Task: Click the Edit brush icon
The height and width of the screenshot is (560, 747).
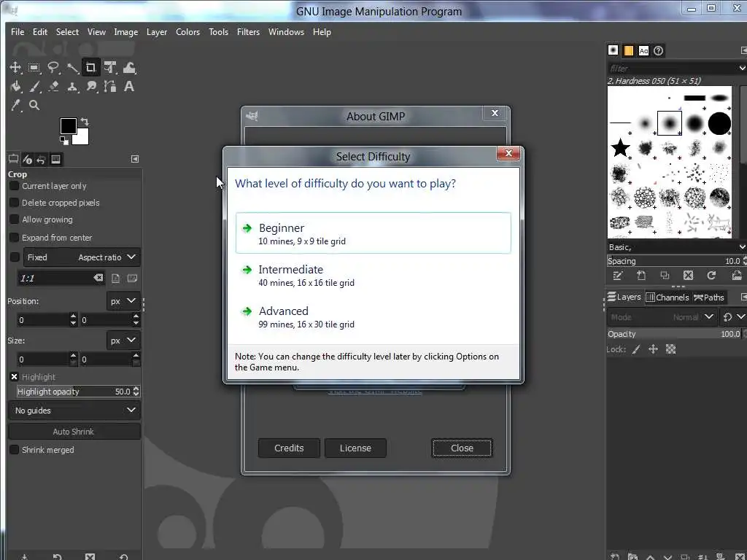Action: point(618,275)
